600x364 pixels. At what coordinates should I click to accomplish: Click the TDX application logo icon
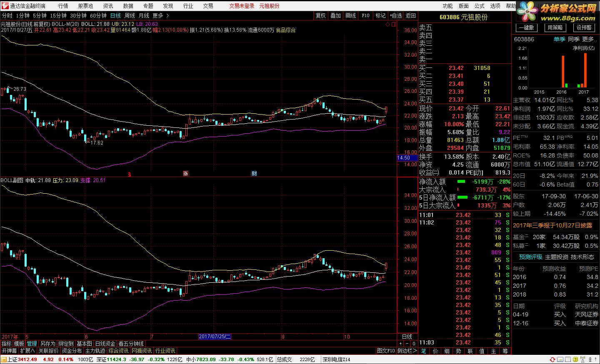5,5
